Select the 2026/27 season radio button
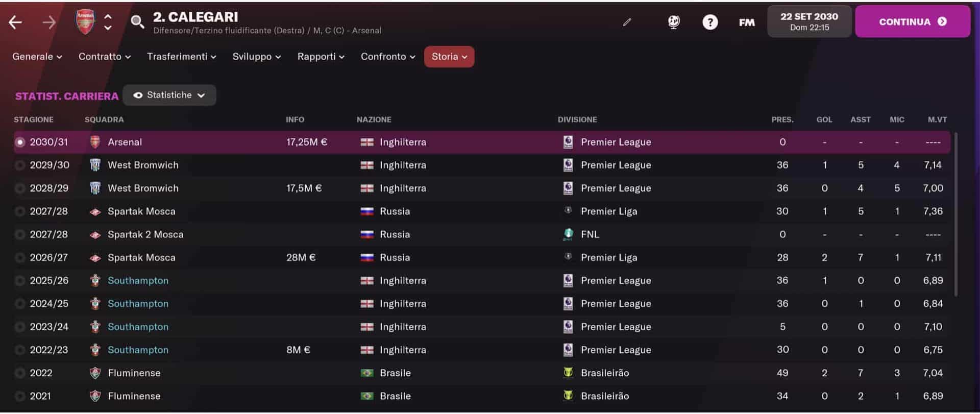The image size is (980, 414). point(20,258)
